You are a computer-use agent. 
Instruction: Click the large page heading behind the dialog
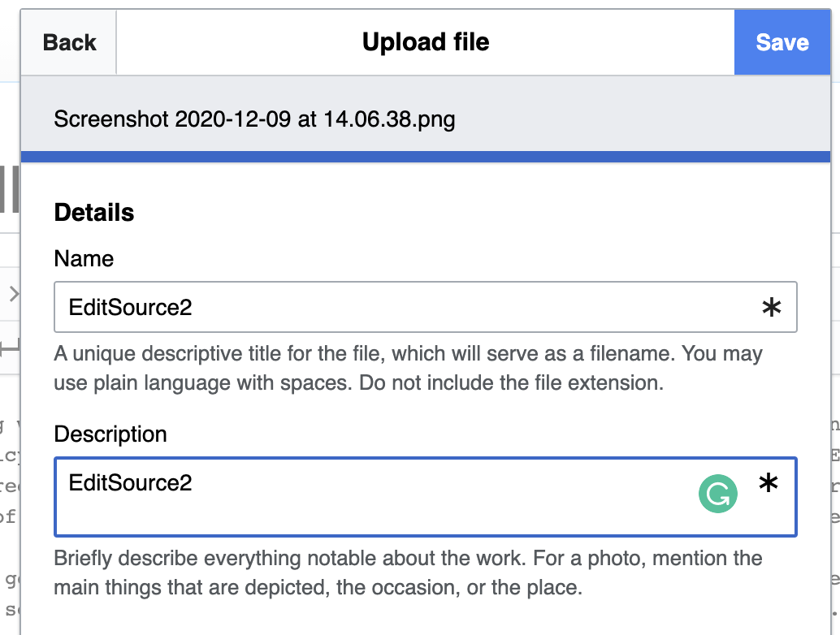(x=10, y=188)
